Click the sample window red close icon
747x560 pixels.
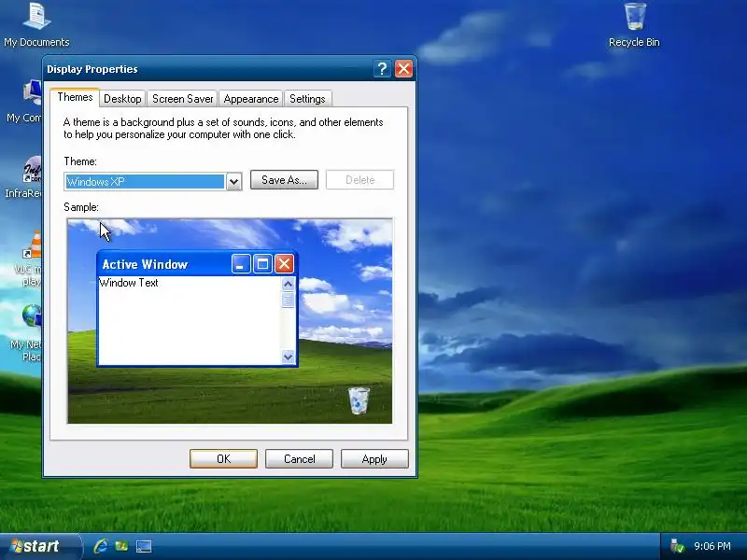[285, 264]
